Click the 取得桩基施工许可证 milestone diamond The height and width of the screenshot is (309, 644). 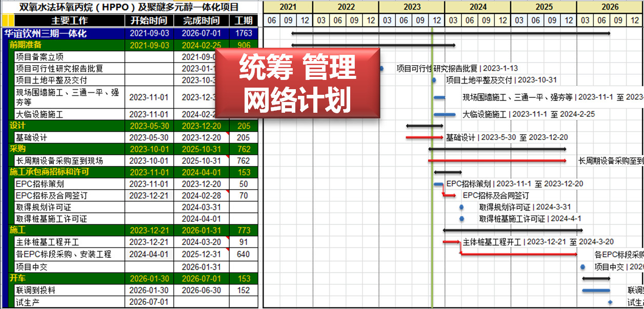coord(461,219)
